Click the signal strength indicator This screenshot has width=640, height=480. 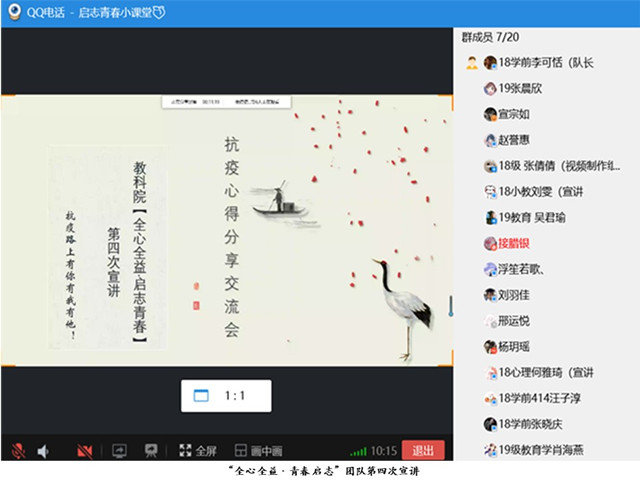click(358, 451)
